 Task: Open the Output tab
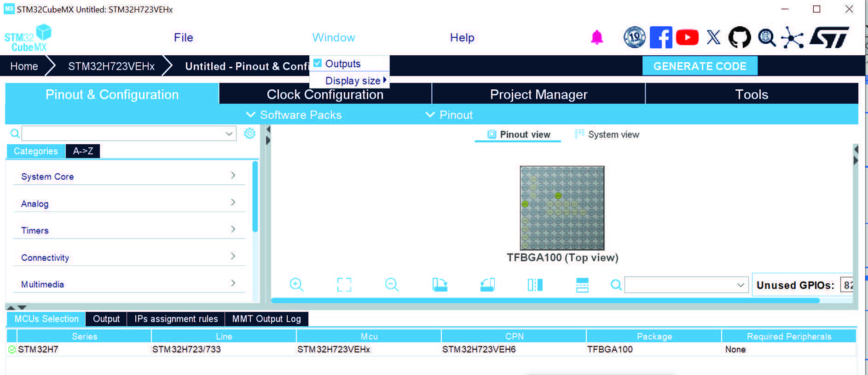106,319
